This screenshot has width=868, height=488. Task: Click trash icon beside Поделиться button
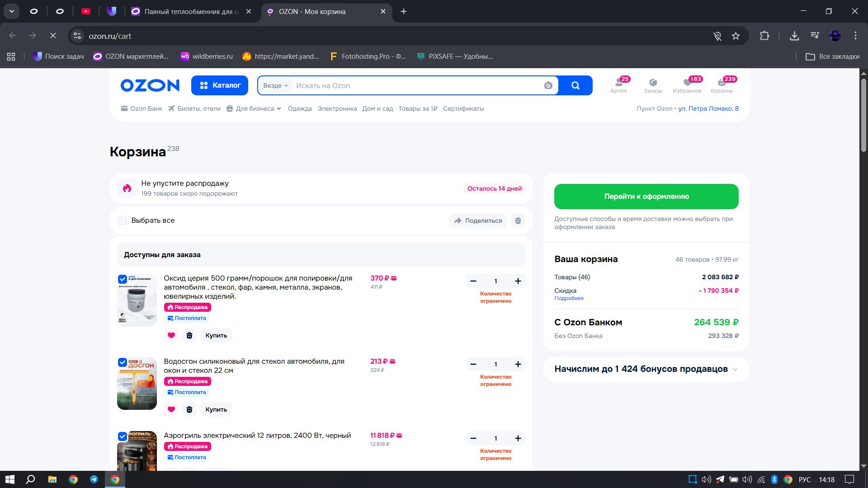[518, 221]
